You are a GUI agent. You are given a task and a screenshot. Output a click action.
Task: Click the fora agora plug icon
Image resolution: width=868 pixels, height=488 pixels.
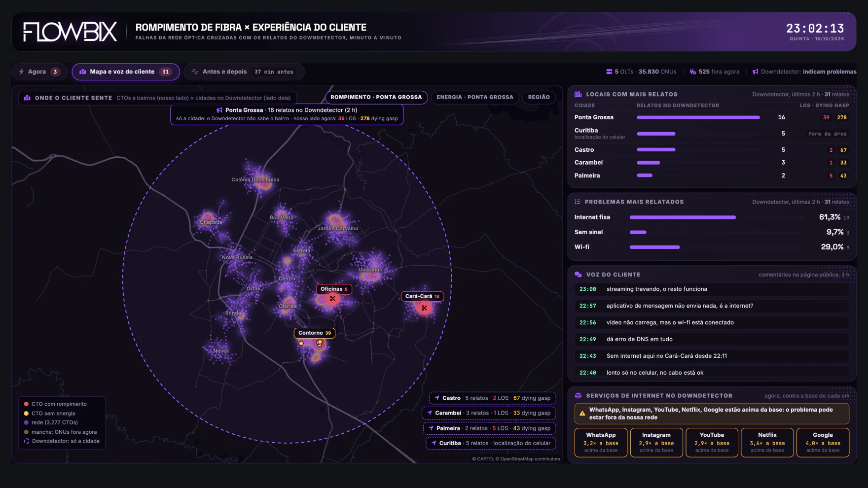693,72
